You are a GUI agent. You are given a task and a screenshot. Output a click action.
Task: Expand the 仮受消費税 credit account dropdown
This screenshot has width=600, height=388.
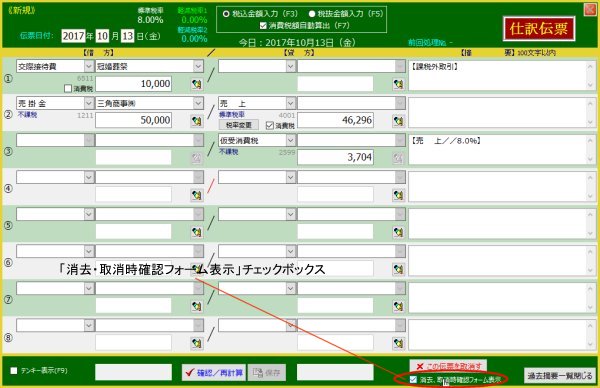click(290, 140)
